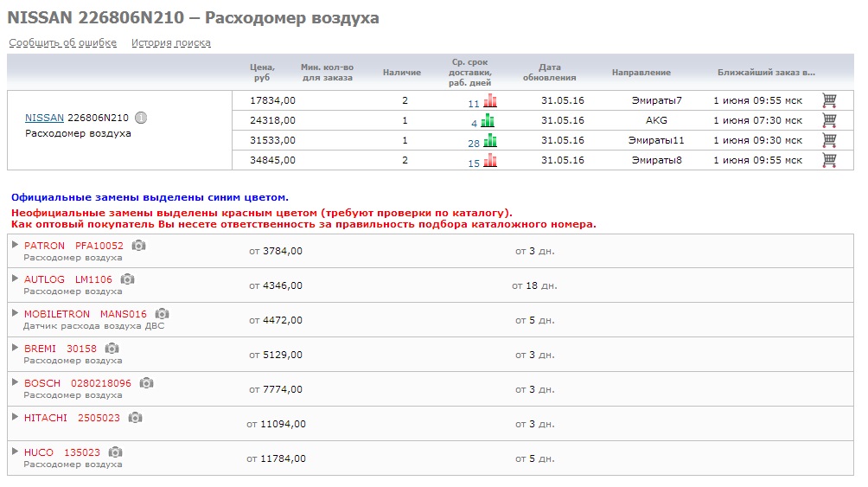Add AKG offer to cart
The height and width of the screenshot is (487, 868).
829,120
